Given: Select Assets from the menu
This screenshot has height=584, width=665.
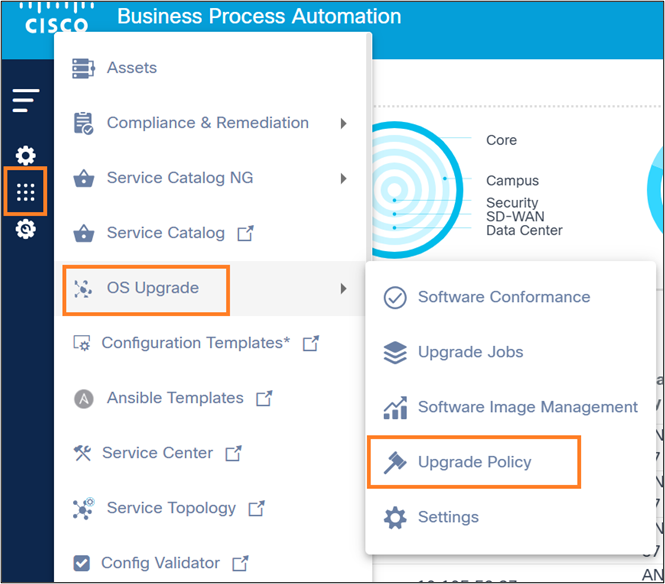Looking at the screenshot, I should coord(132,68).
